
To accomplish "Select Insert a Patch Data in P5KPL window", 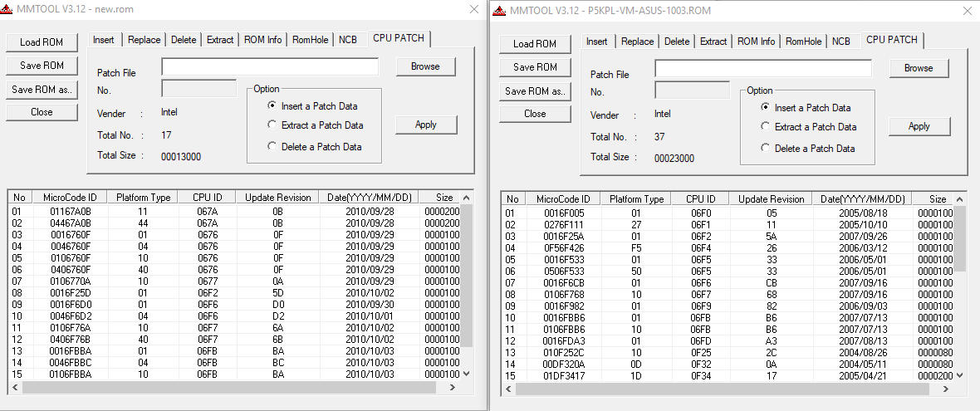I will point(806,107).
